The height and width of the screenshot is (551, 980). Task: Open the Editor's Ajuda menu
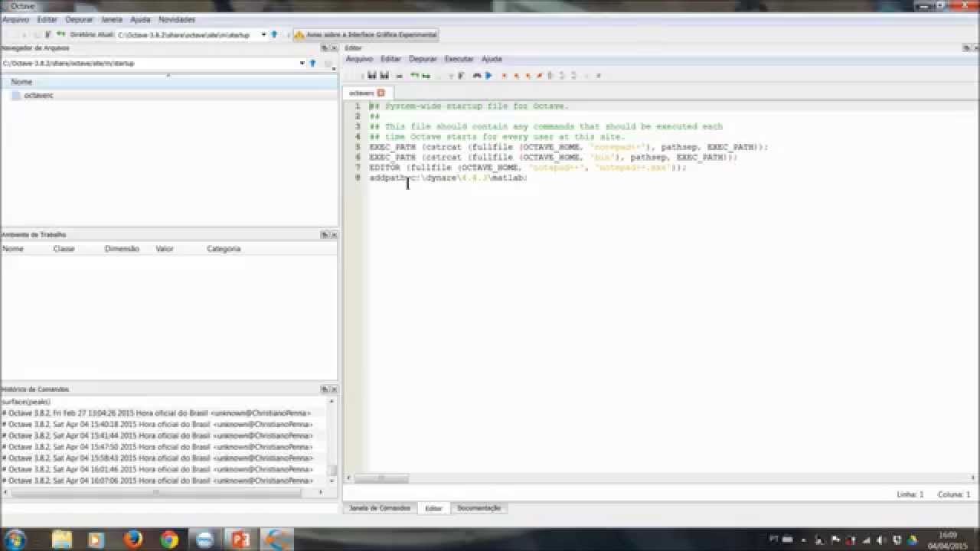(492, 59)
